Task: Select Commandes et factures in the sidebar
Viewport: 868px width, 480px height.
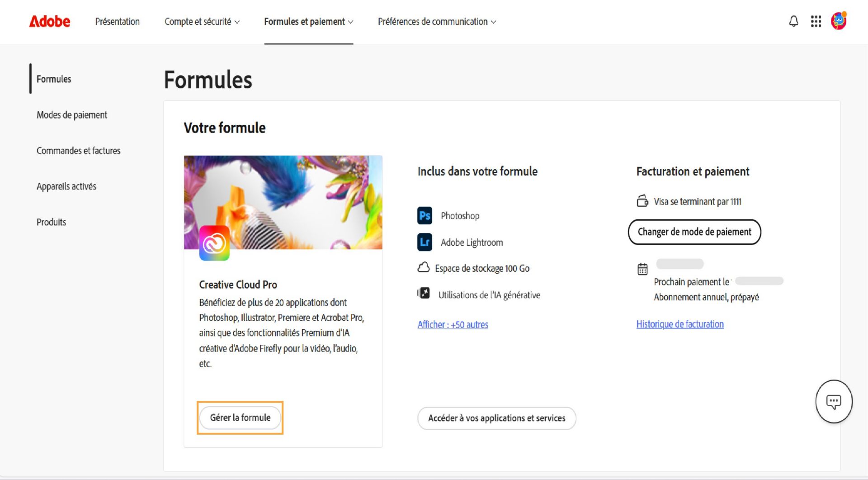Action: click(x=78, y=150)
